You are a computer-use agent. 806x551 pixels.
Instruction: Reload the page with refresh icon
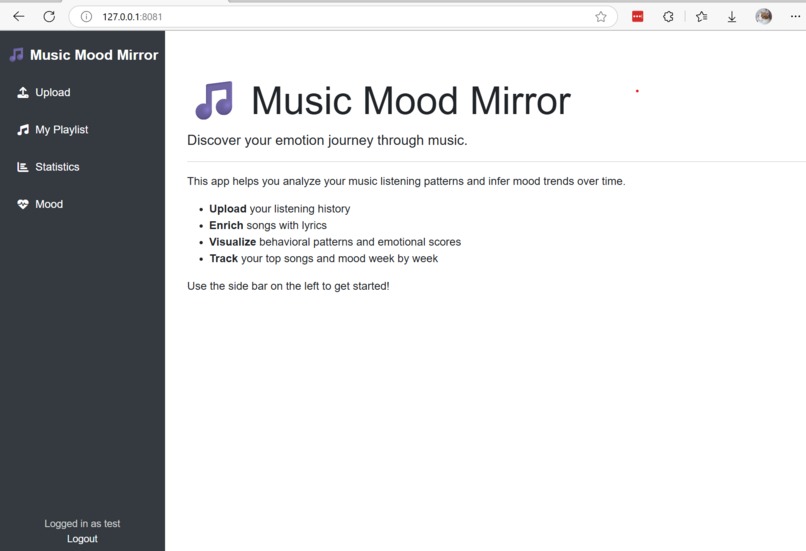pyautogui.click(x=49, y=16)
